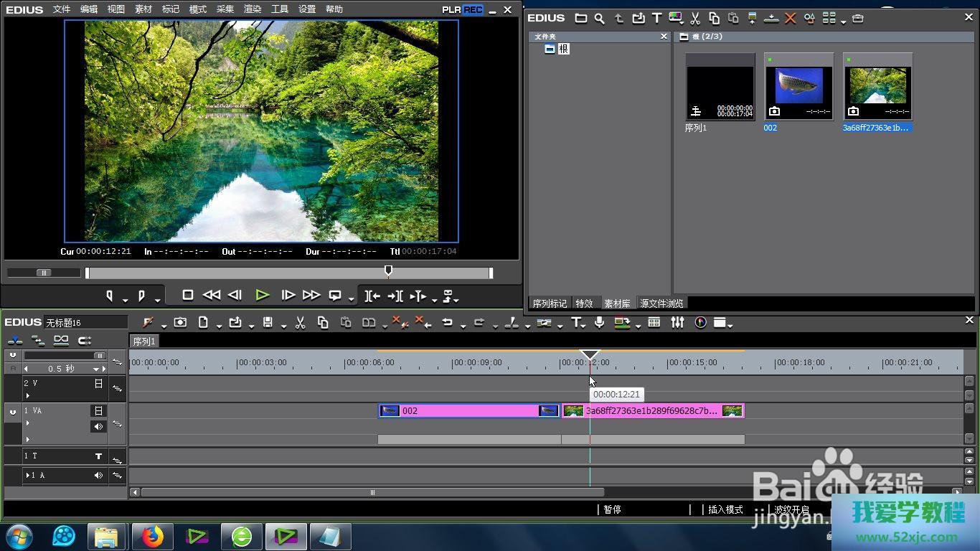Select the 序列1 sequence tab
Image resolution: width=980 pixels, height=551 pixels.
pos(144,342)
